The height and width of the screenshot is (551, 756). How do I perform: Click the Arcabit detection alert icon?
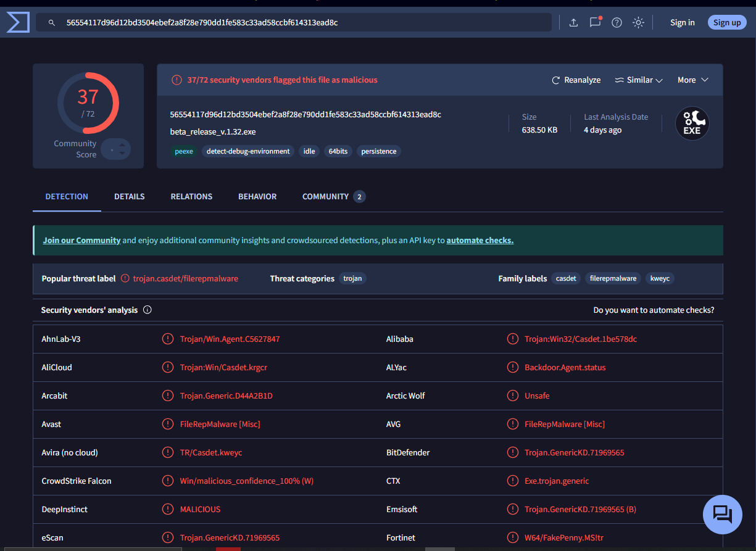[167, 396]
